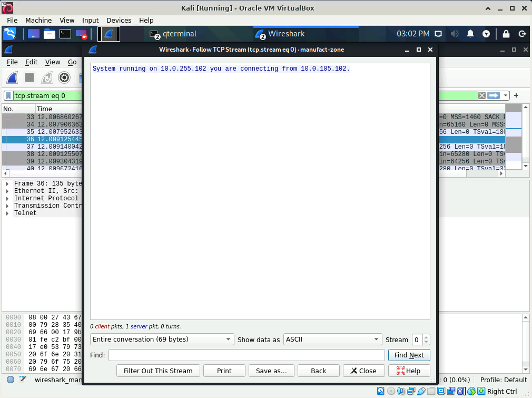This screenshot has height=398, width=532.
Task: Click VirtualBox shared folders icon
Action: click(431, 391)
